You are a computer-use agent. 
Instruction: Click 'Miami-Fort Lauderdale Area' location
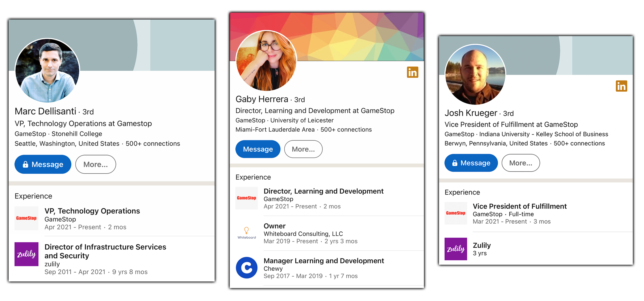coord(275,129)
